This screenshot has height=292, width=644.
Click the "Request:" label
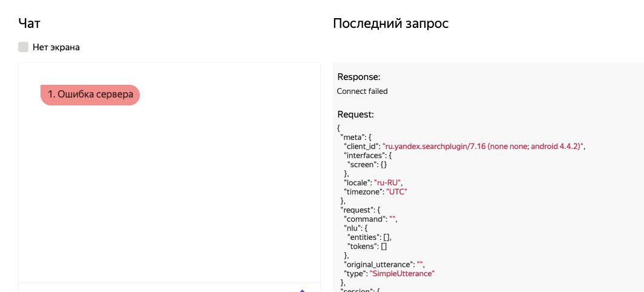click(356, 114)
